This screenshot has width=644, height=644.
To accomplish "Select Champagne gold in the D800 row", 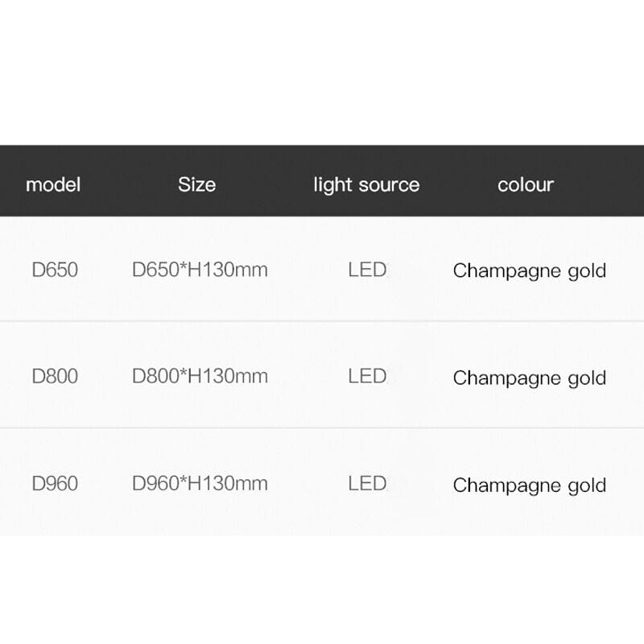I will pos(529,378).
